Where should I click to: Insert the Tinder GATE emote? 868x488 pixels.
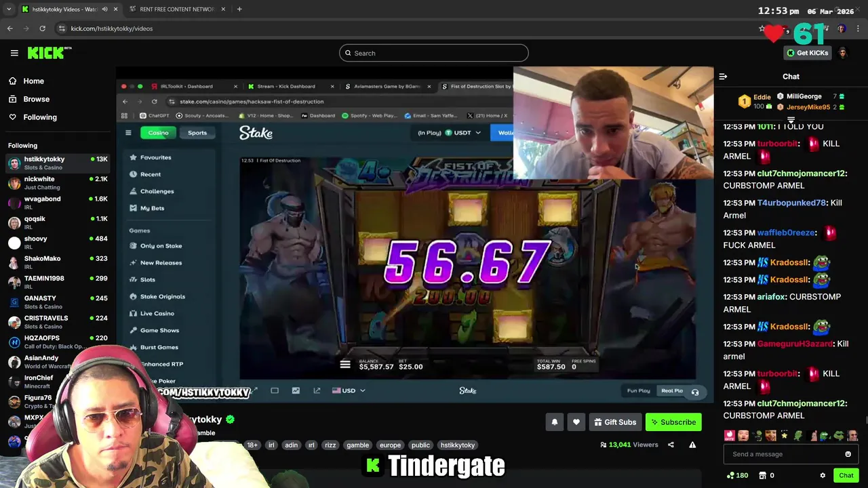[x=729, y=436]
